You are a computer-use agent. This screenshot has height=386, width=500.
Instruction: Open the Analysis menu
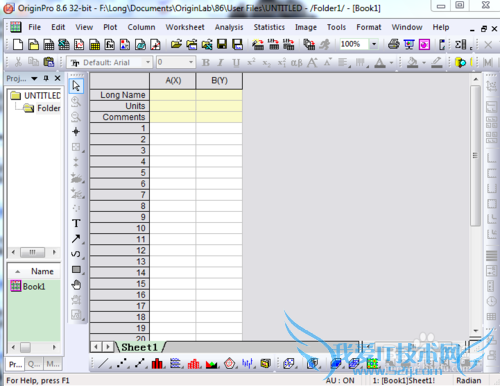[x=229, y=27]
